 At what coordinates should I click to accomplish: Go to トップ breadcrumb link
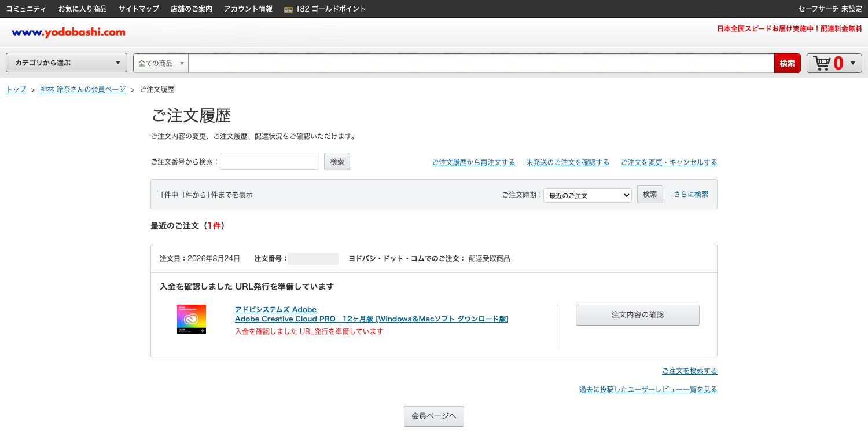(x=16, y=89)
